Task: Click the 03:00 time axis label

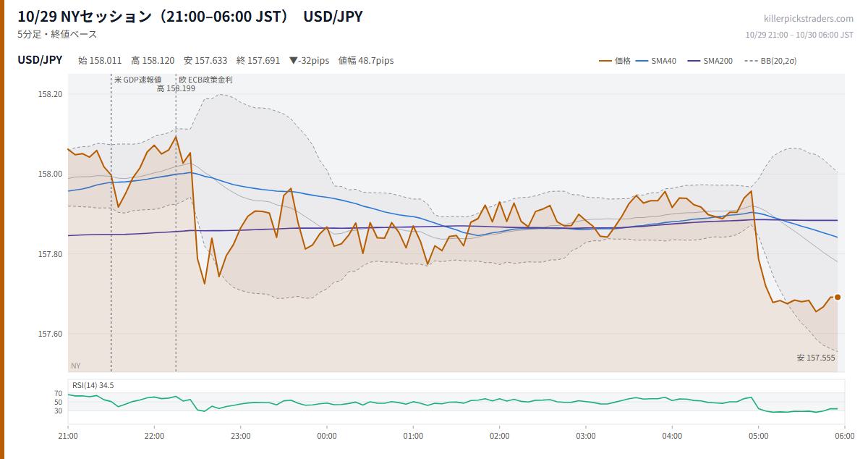Action: 586,436
